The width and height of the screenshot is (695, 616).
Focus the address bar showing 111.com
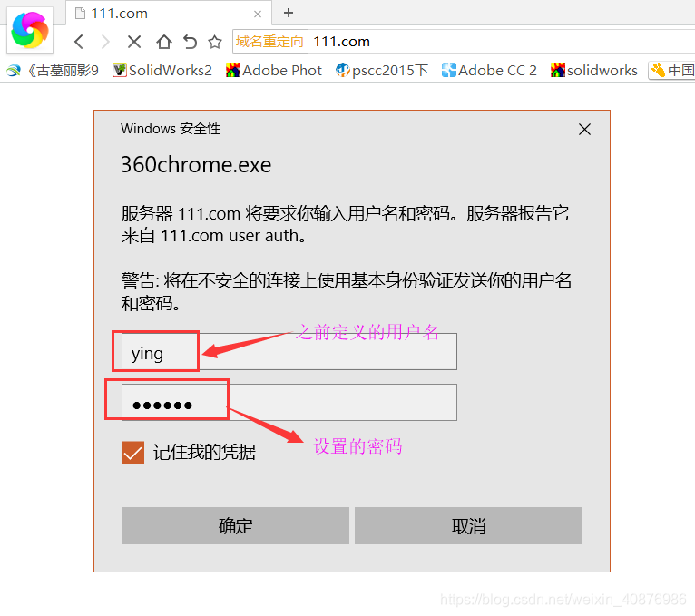point(501,42)
